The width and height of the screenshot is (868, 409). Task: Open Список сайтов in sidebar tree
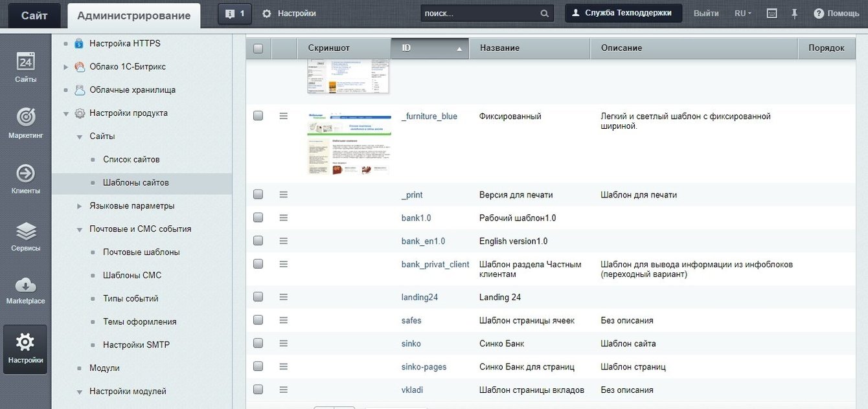pos(131,159)
